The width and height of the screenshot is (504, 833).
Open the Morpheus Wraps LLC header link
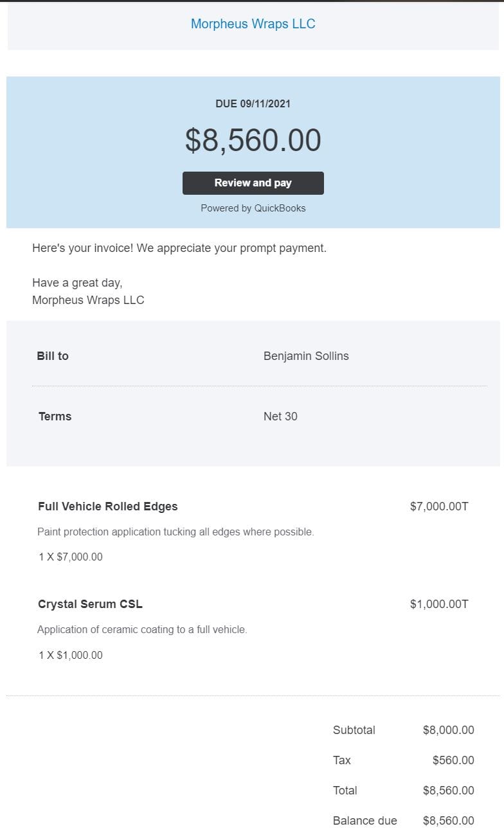(x=253, y=24)
